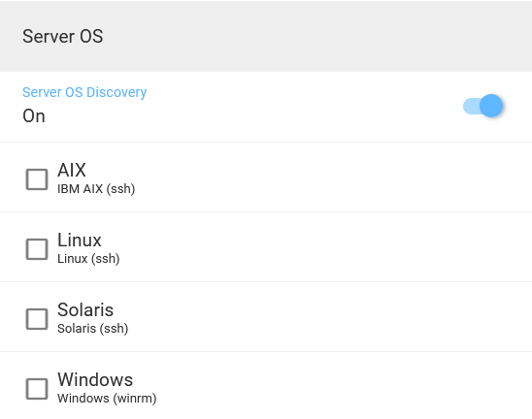Click the Solaris (ssh) description text
Screen dimensions: 532x419
click(x=92, y=329)
